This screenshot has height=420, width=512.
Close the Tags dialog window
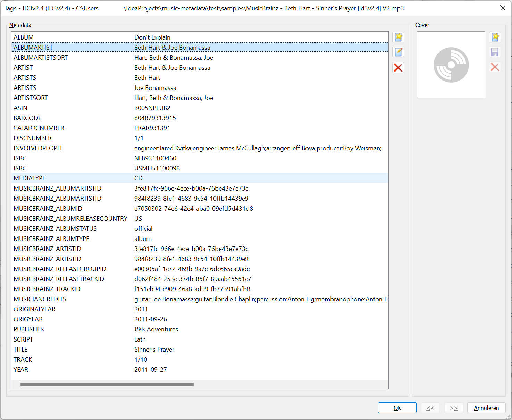tap(503, 8)
